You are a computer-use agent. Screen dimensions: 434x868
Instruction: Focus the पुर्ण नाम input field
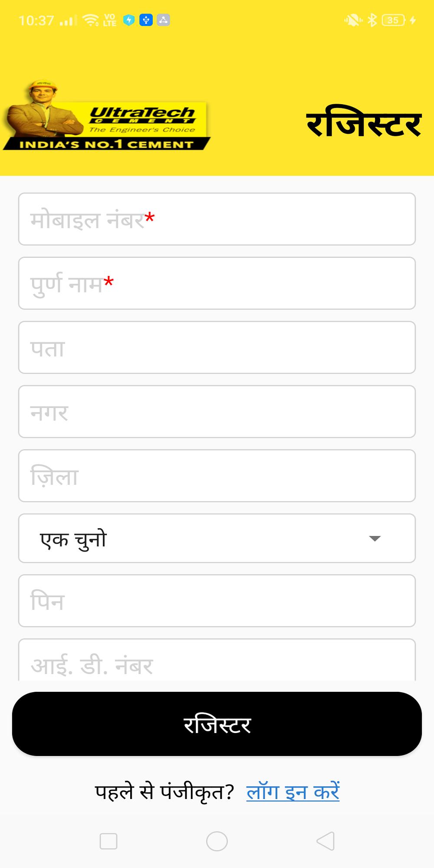(x=217, y=283)
